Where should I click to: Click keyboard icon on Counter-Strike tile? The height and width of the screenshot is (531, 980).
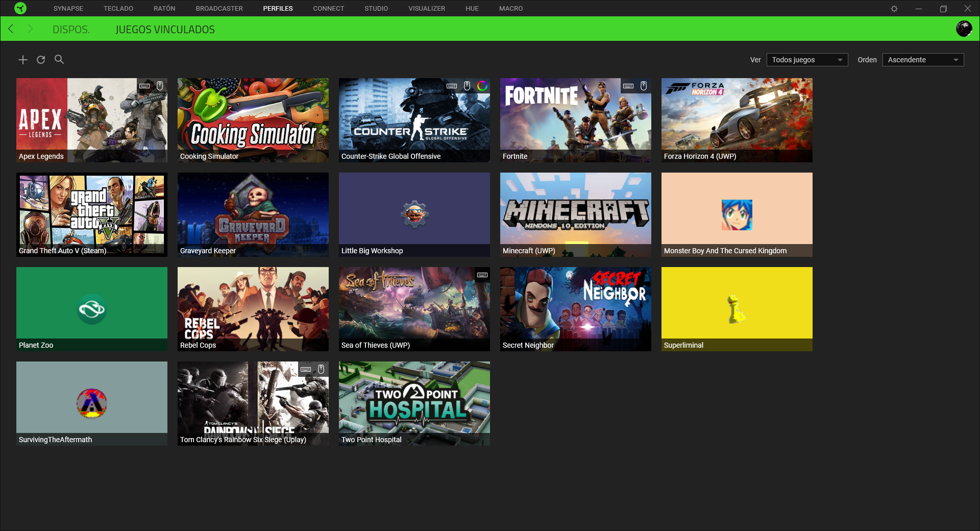(452, 86)
